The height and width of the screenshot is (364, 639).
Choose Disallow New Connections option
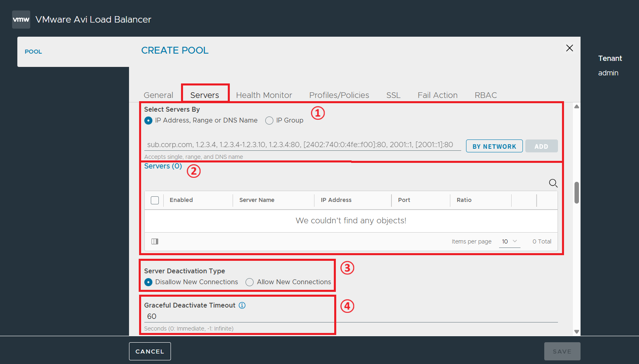[x=148, y=282]
